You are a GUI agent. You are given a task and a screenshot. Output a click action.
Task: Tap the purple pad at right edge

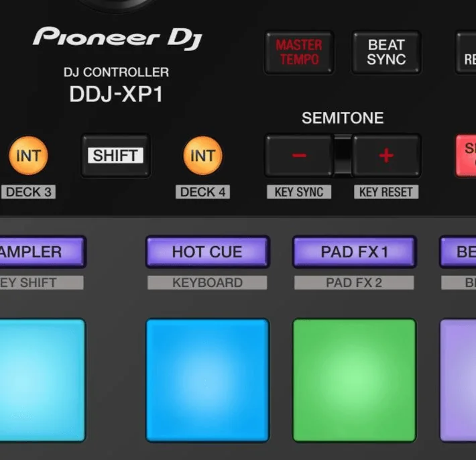click(x=459, y=380)
